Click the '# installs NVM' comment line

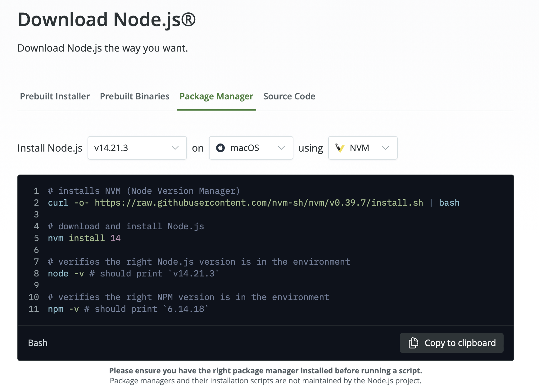[144, 191]
